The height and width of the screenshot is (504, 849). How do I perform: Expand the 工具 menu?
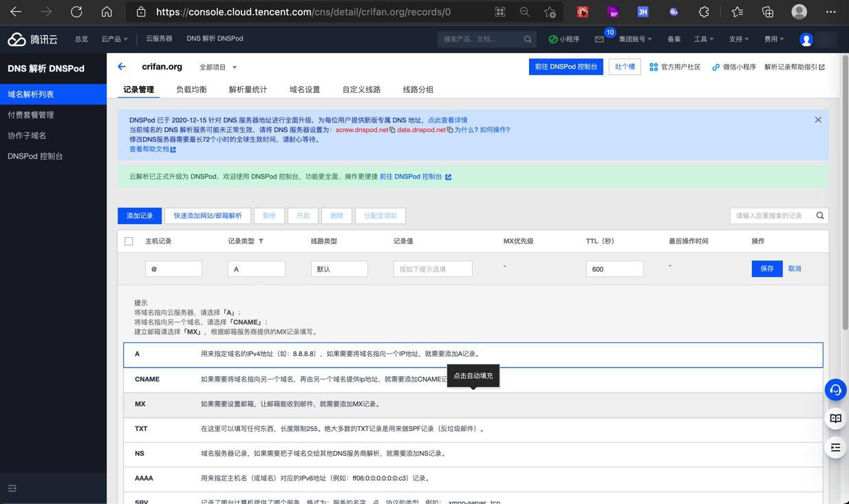click(704, 39)
